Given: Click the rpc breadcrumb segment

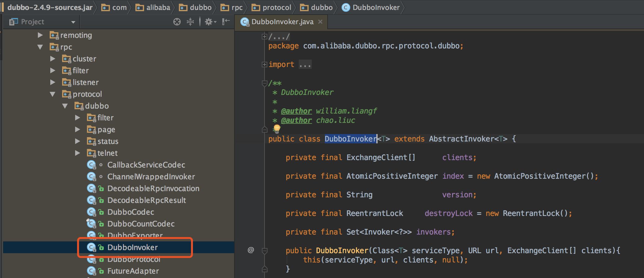Looking at the screenshot, I should click(x=231, y=7).
